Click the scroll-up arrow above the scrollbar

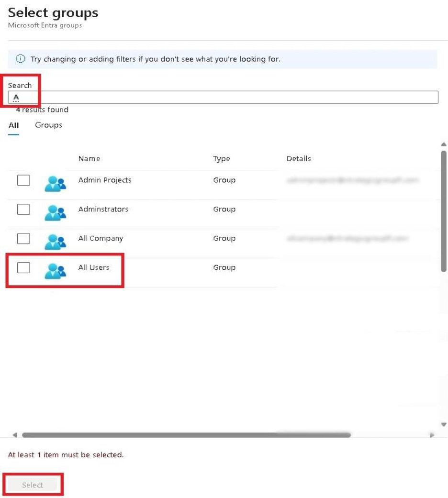443,143
